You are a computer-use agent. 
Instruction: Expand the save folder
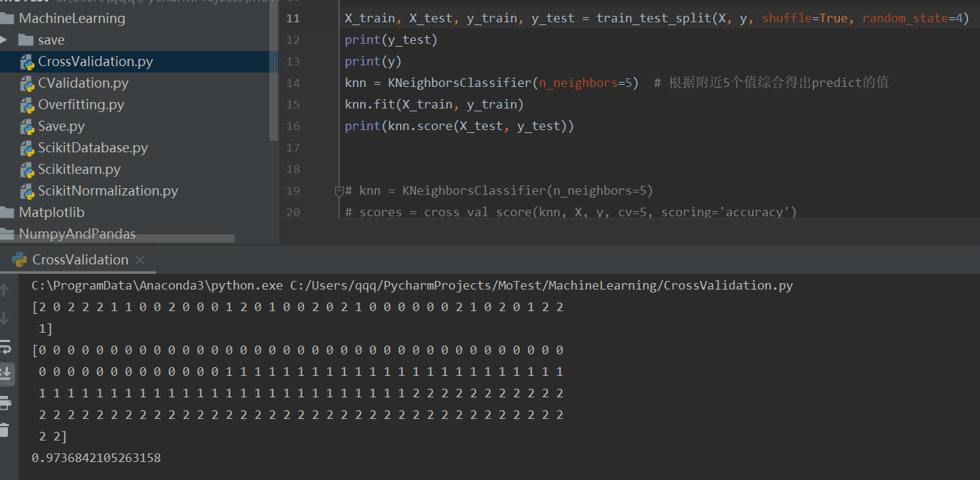[8, 40]
